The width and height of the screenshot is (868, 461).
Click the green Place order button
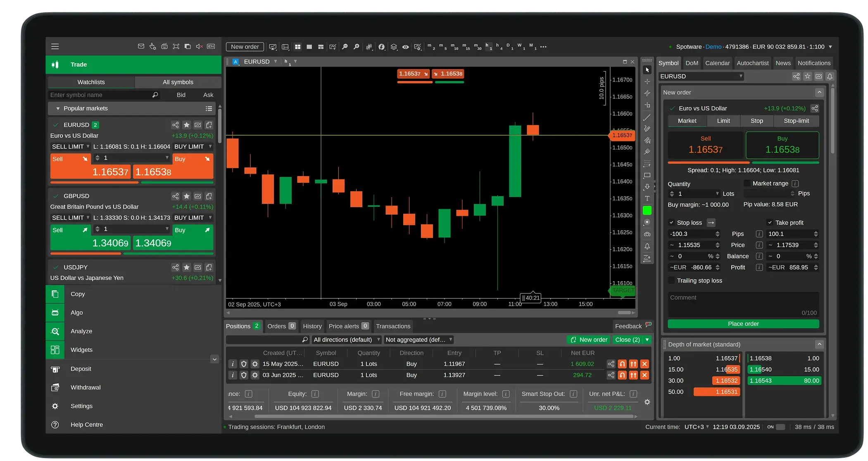tap(743, 324)
